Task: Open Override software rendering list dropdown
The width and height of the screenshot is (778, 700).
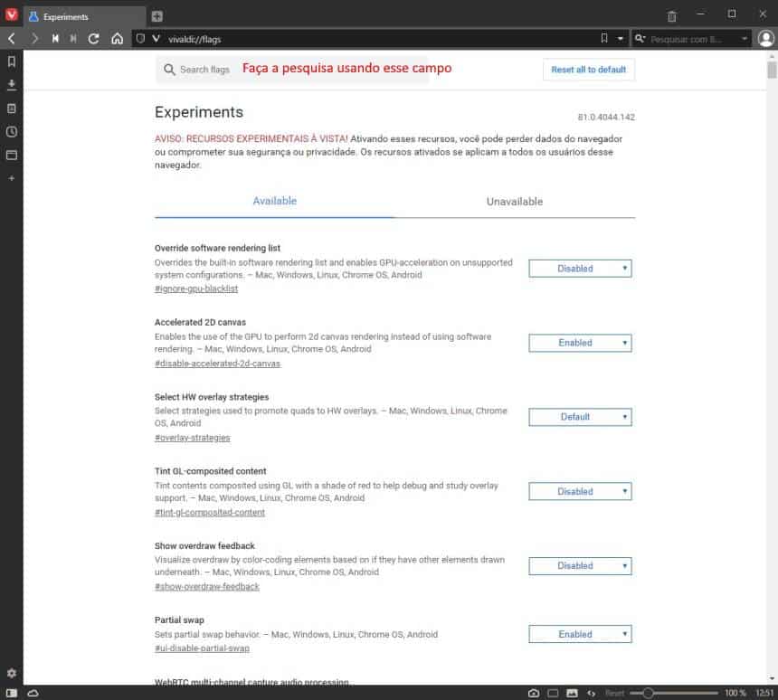Action: click(x=580, y=269)
